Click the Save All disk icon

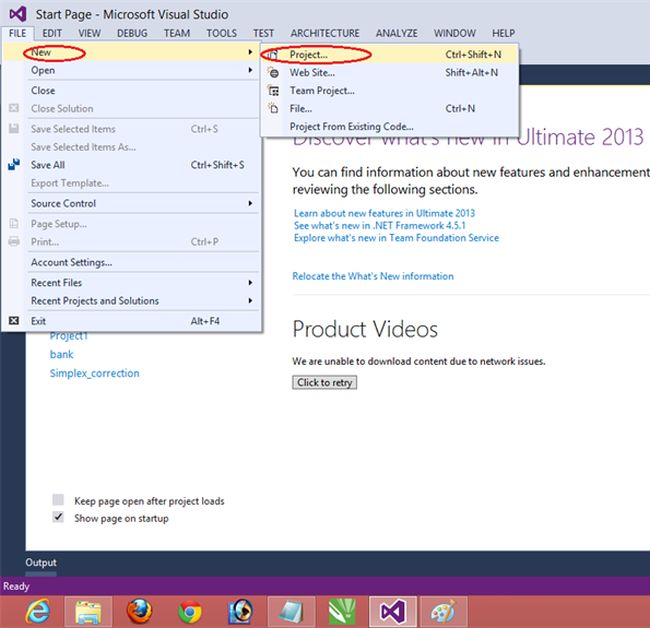point(14,165)
